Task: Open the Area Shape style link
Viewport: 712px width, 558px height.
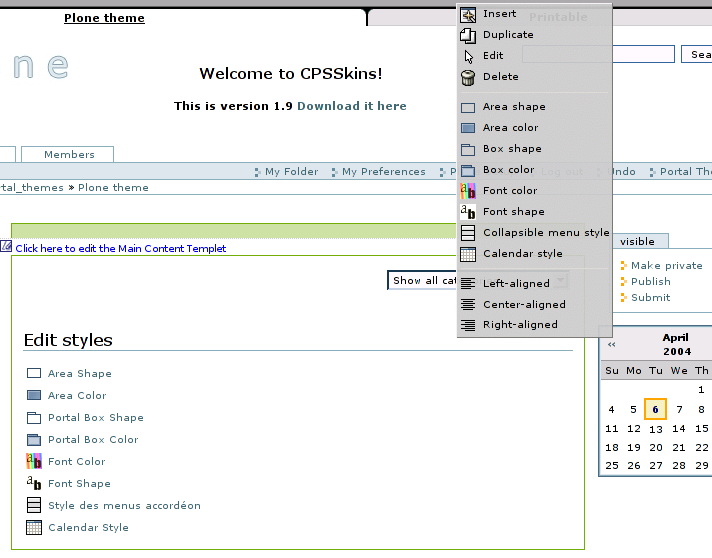Action: [79, 374]
